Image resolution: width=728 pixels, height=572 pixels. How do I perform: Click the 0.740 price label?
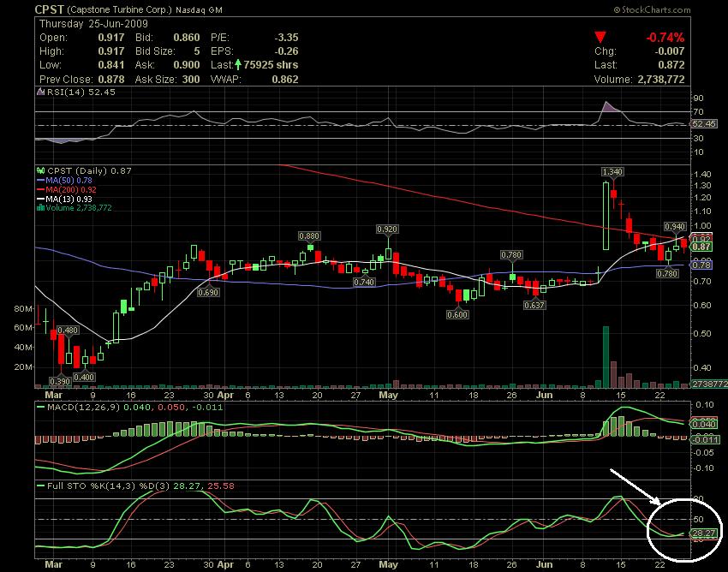363,282
